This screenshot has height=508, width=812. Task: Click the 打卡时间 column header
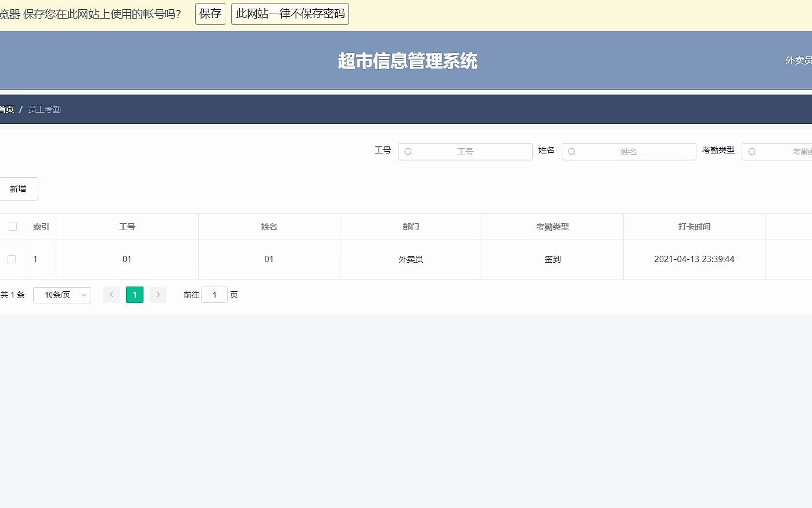(694, 227)
